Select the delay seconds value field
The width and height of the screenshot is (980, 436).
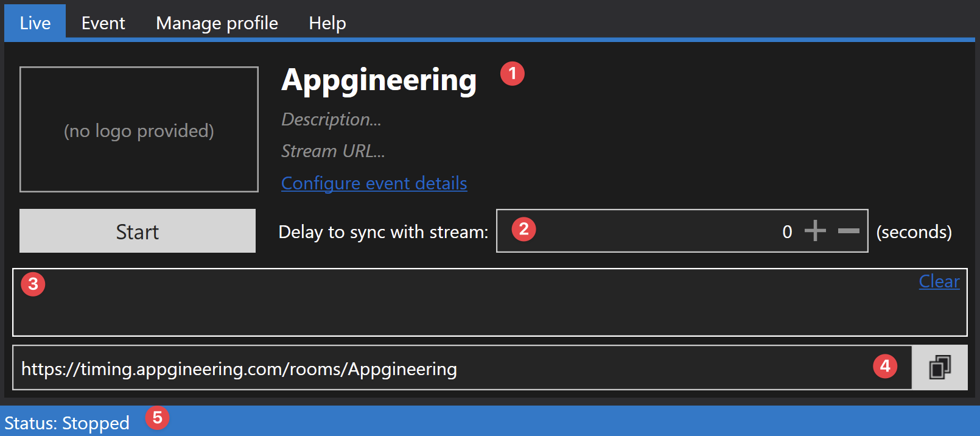682,231
